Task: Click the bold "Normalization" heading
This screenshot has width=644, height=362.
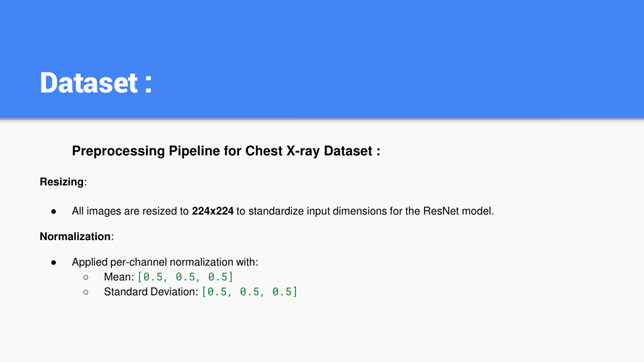Action: click(75, 236)
